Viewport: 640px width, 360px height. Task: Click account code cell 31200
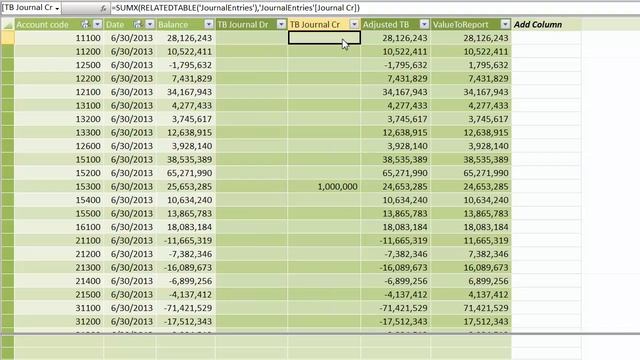[59, 322]
